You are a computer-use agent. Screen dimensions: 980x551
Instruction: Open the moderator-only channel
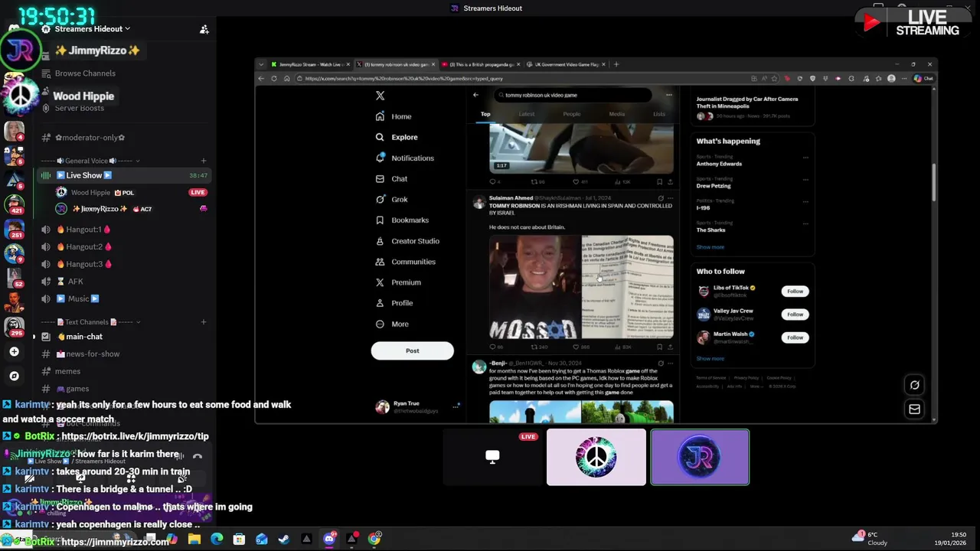pyautogui.click(x=90, y=138)
